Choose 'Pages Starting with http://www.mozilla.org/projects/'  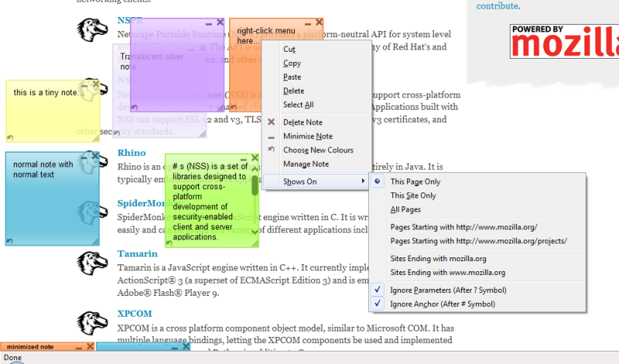tap(477, 241)
